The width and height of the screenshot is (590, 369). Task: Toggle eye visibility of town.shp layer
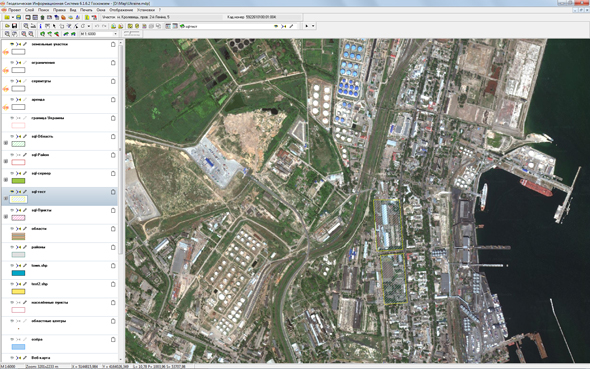12,266
